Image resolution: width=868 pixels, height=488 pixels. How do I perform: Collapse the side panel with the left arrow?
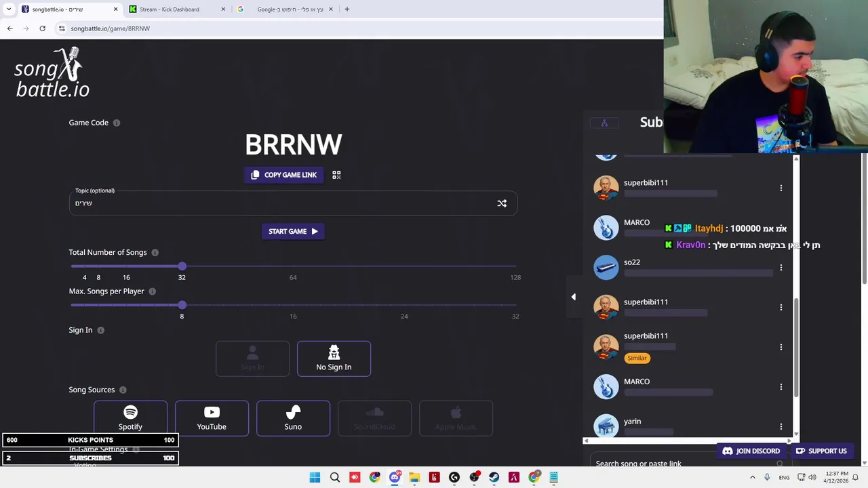(x=573, y=297)
